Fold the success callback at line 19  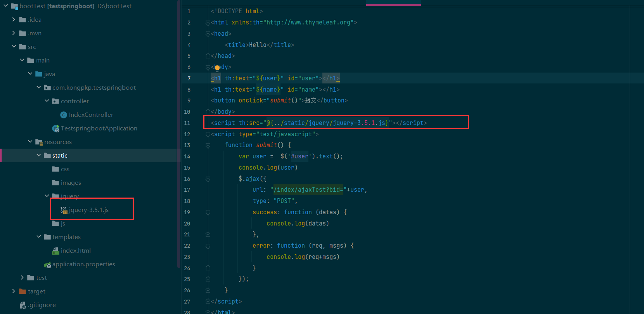[x=208, y=213]
